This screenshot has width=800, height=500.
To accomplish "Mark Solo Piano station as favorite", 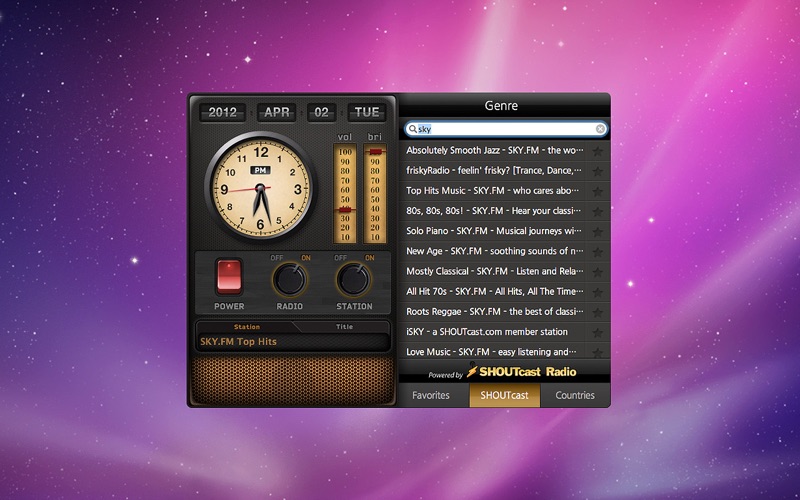I will click(597, 231).
